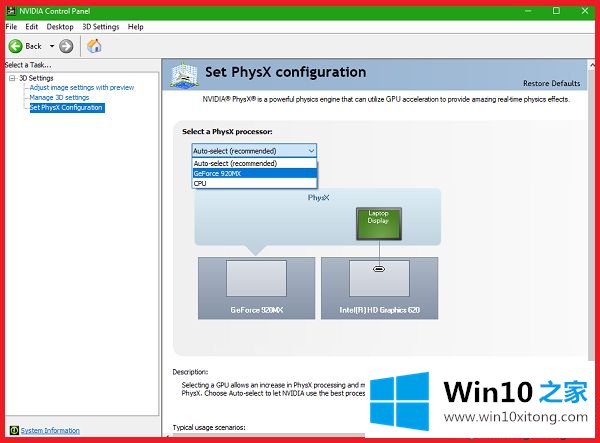
Task: Toggle the PhysX processor combo box arrow
Action: point(311,151)
